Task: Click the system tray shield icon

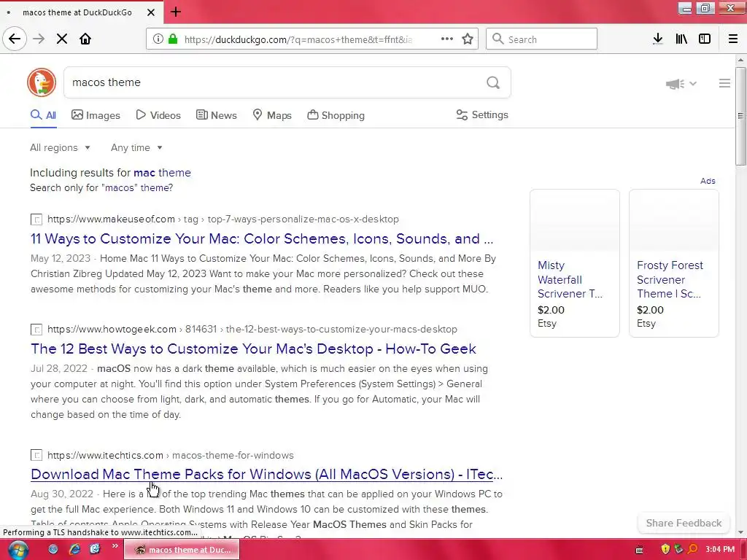Action: tap(665, 550)
